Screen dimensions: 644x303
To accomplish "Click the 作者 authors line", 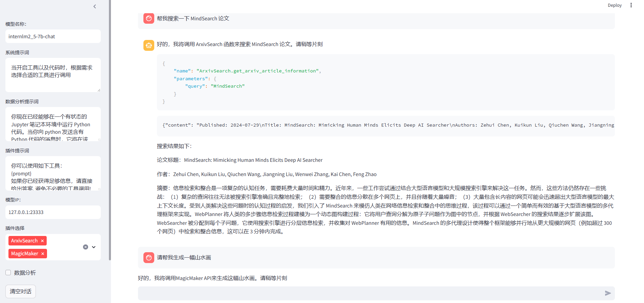I will (267, 174).
